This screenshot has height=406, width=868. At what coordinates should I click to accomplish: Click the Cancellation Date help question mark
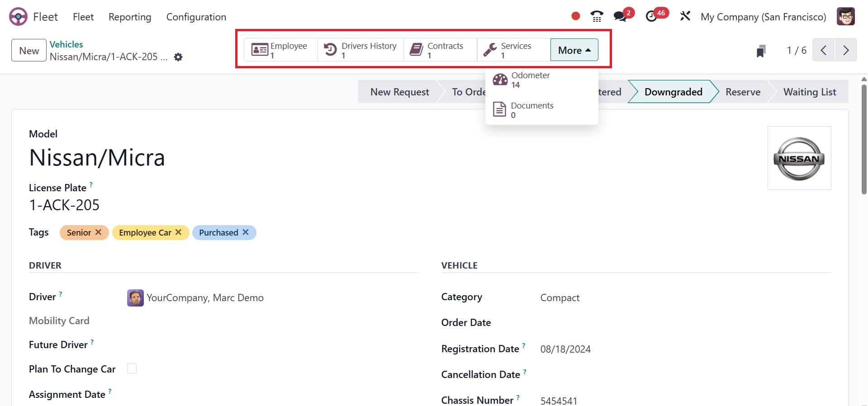tap(525, 372)
